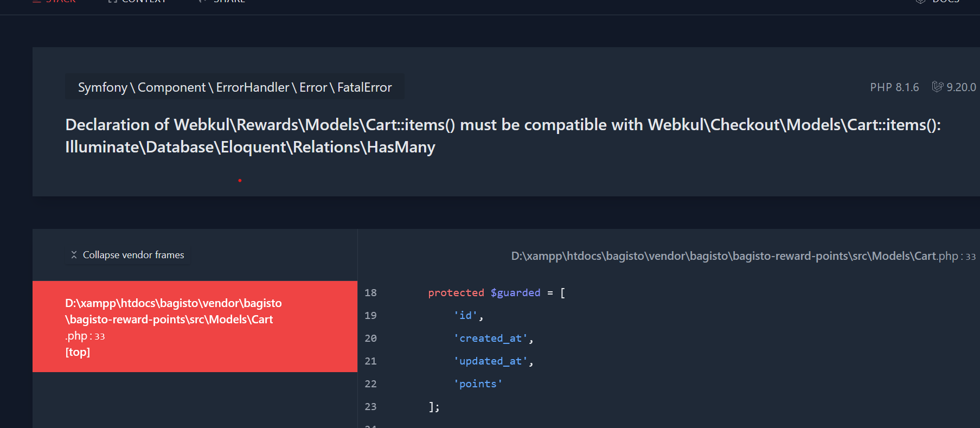
Task: Click the Collapse vendor frames button
Action: (x=128, y=255)
